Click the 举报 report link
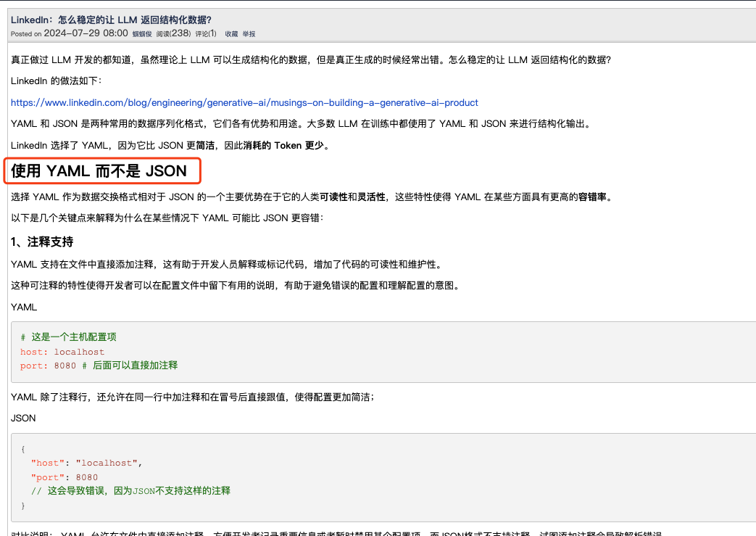Image resolution: width=756 pixels, height=536 pixels. coord(249,34)
